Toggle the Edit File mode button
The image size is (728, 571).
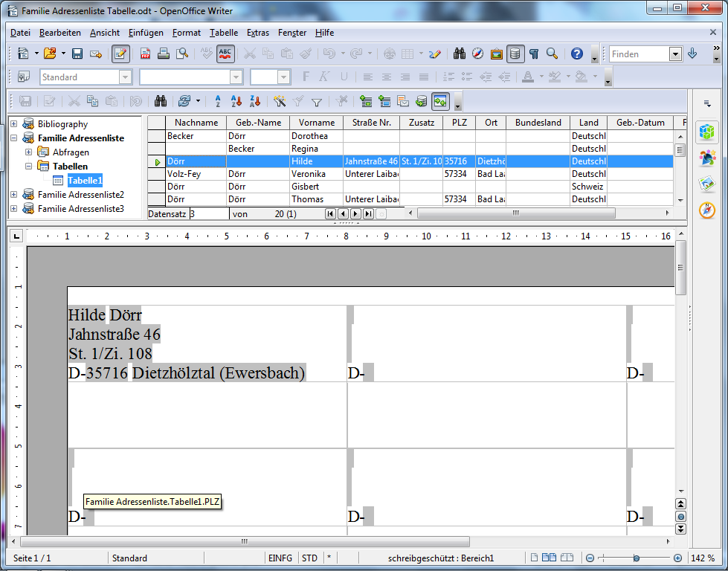[120, 54]
